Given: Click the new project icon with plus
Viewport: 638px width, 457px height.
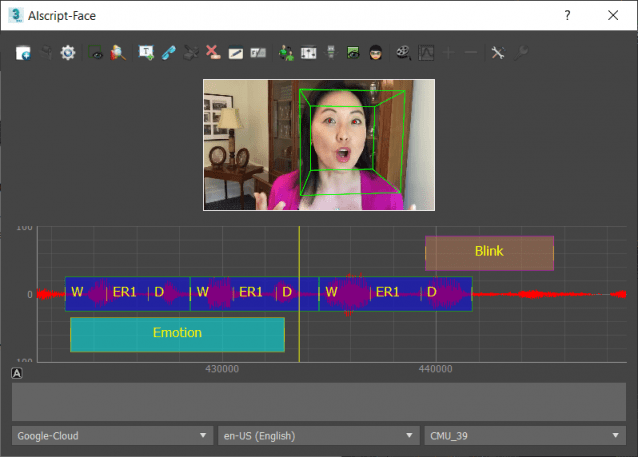Looking at the screenshot, I should 23,53.
